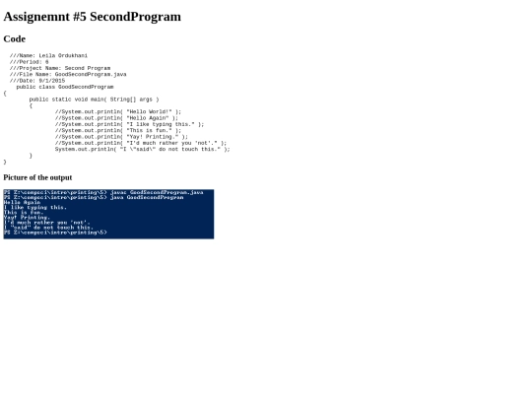Image resolution: width=532 pixels, height=399 pixels.
Task: Click the Project Name: Second Program line
Action: tap(60, 68)
